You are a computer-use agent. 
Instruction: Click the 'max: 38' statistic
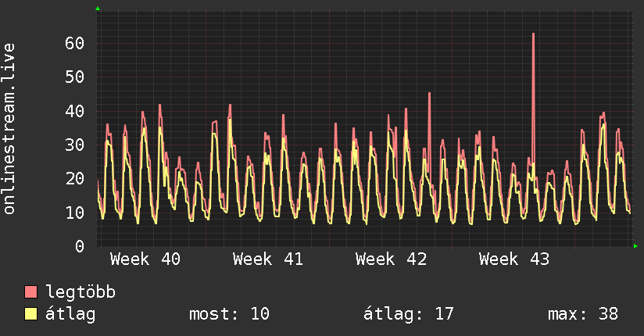583,314
